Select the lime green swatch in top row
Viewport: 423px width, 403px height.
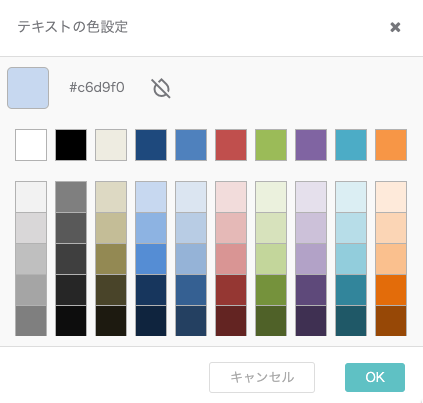271,145
